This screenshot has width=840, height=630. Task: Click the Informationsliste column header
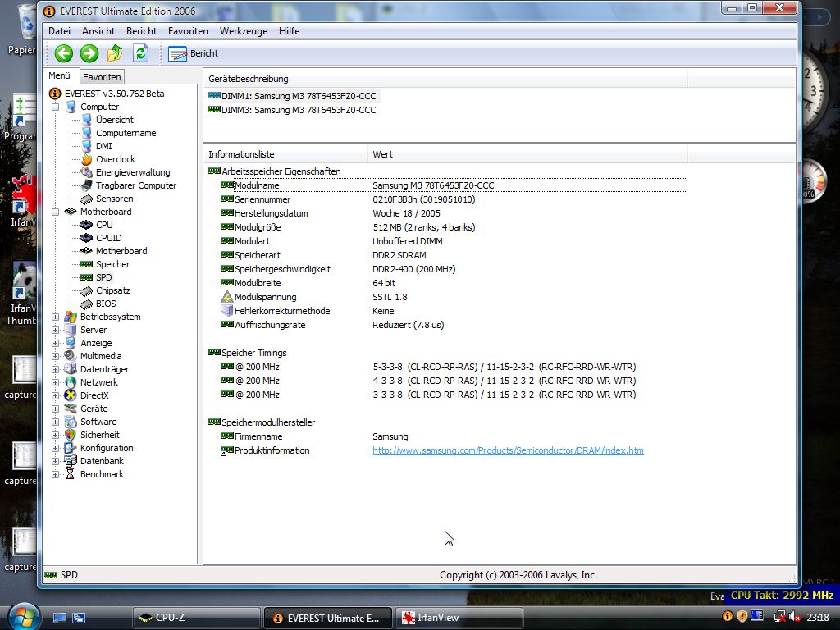point(285,154)
